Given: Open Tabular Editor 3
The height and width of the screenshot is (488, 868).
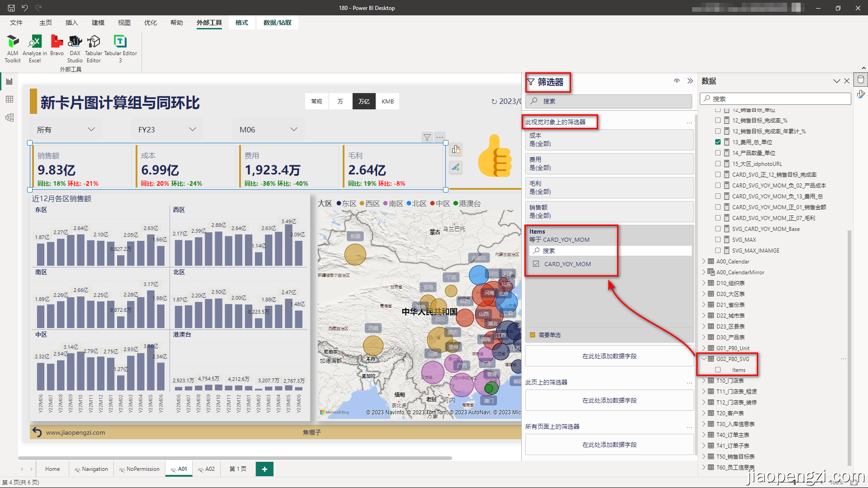Looking at the screenshot, I should (x=119, y=47).
